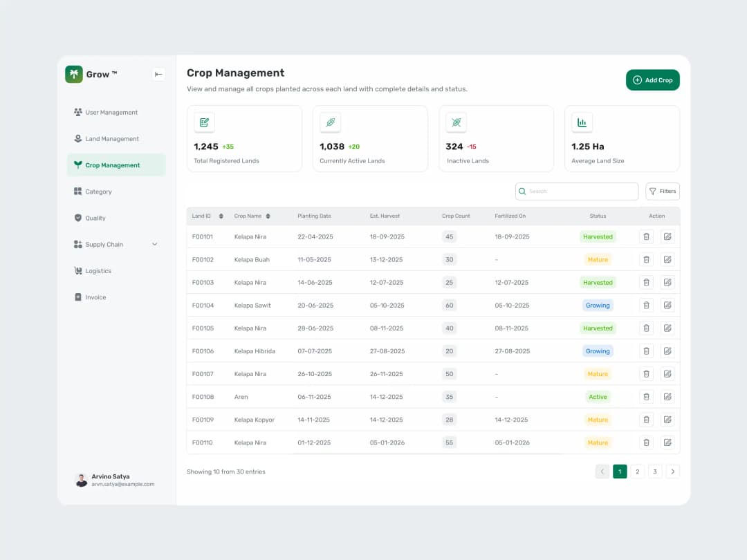
Task: Open the Filters button
Action: [x=663, y=192]
